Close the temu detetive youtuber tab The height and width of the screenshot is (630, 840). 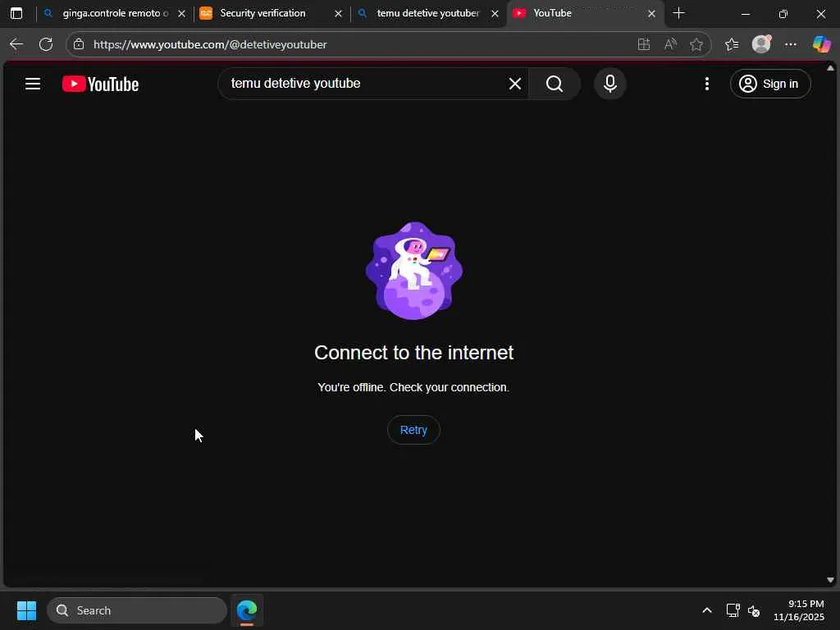495,14
